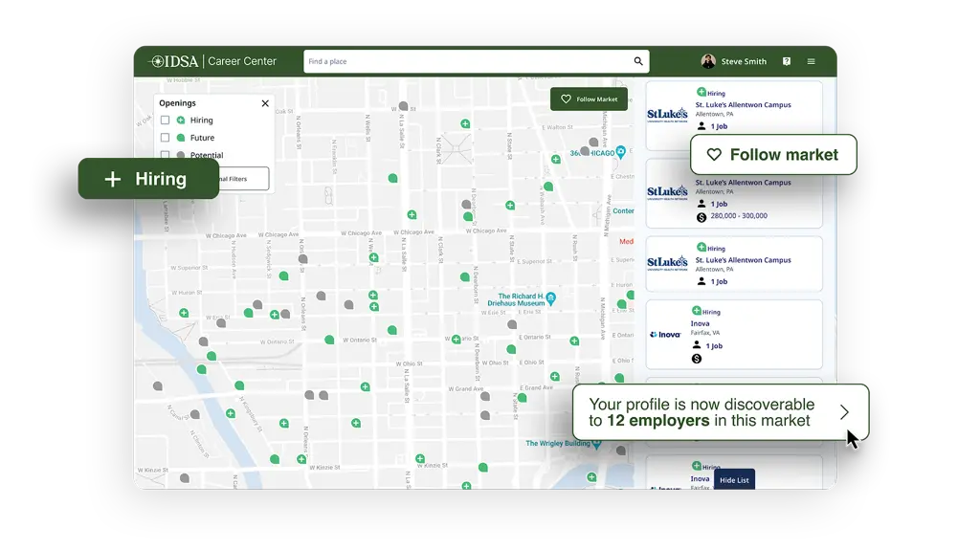Click green marker left of W Ontario St label

pyautogui.click(x=329, y=340)
